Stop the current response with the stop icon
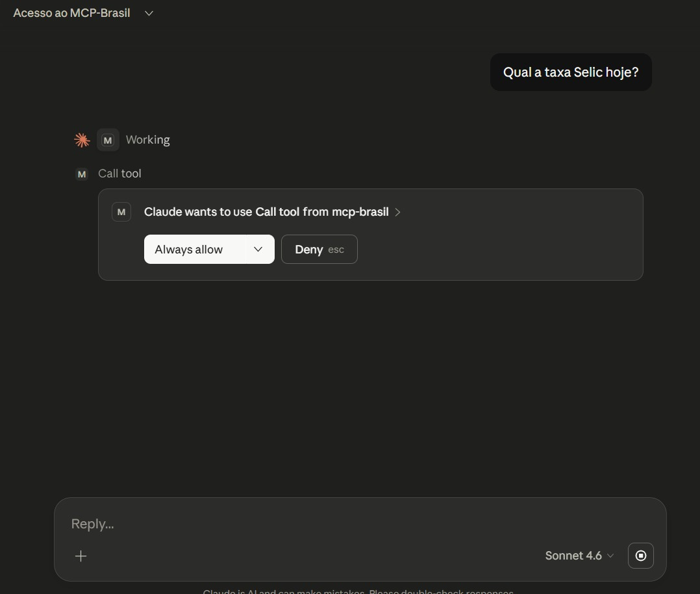This screenshot has height=594, width=700. [x=640, y=556]
